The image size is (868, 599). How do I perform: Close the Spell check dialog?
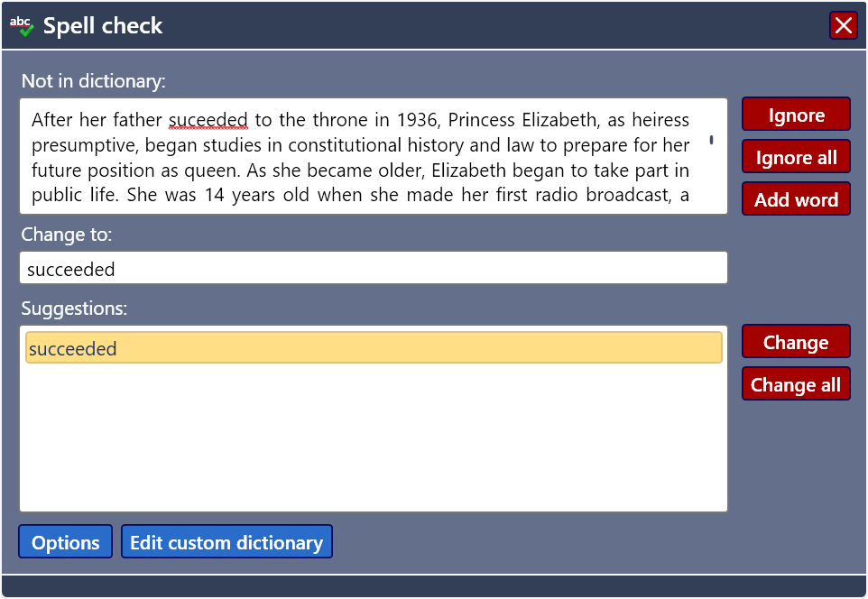(x=844, y=25)
